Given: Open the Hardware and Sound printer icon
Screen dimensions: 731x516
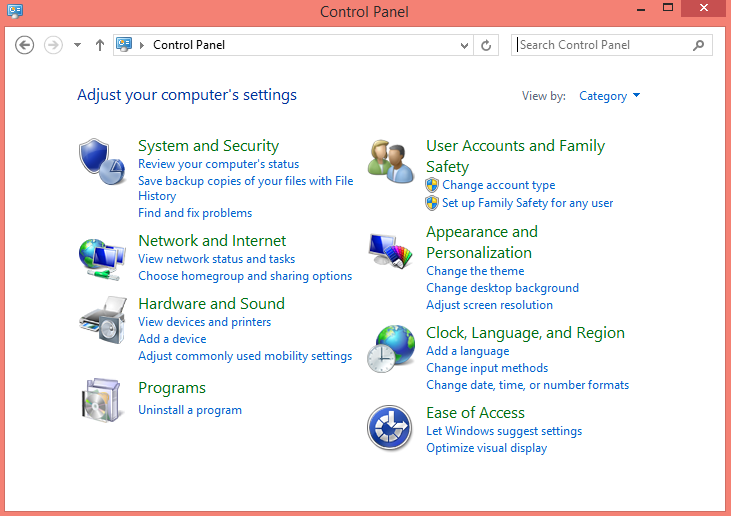Looking at the screenshot, I should (x=103, y=320).
